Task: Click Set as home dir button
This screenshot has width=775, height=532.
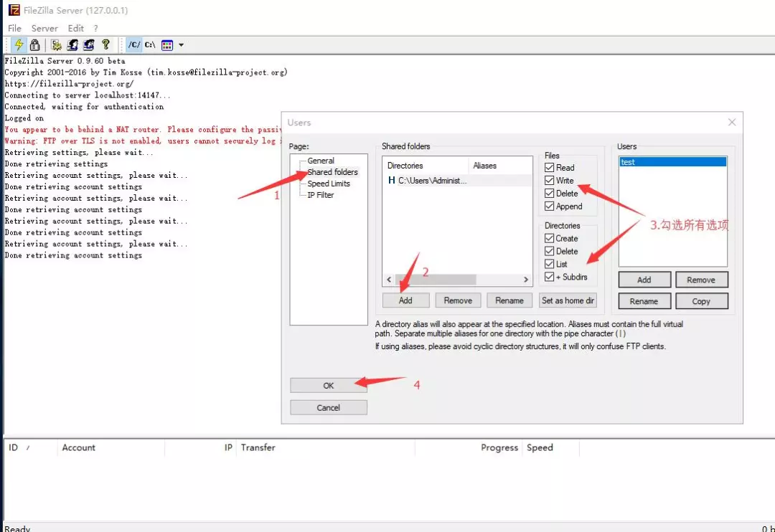Action: [x=568, y=300]
